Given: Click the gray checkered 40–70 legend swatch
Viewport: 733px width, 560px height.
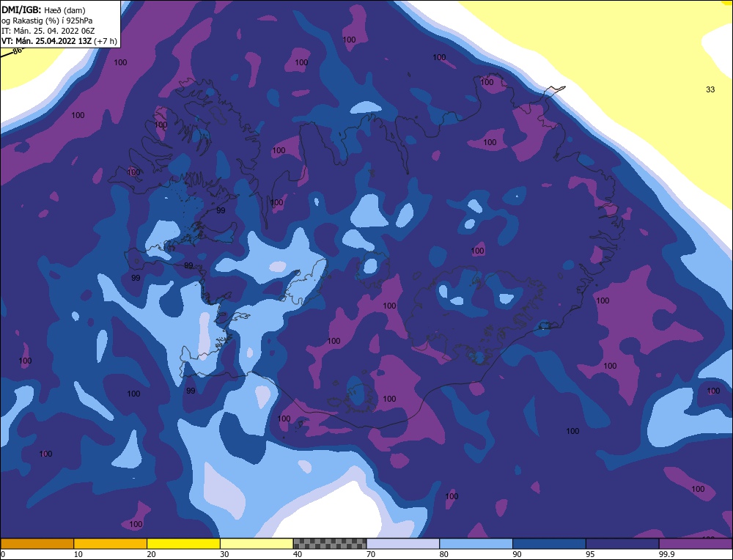Looking at the screenshot, I should (330, 544).
